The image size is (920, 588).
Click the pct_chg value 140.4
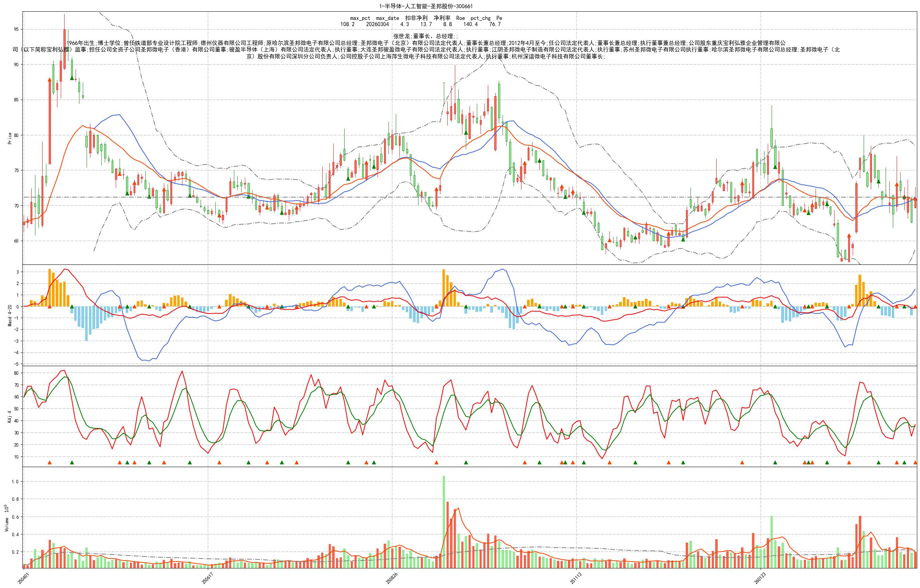point(470,24)
